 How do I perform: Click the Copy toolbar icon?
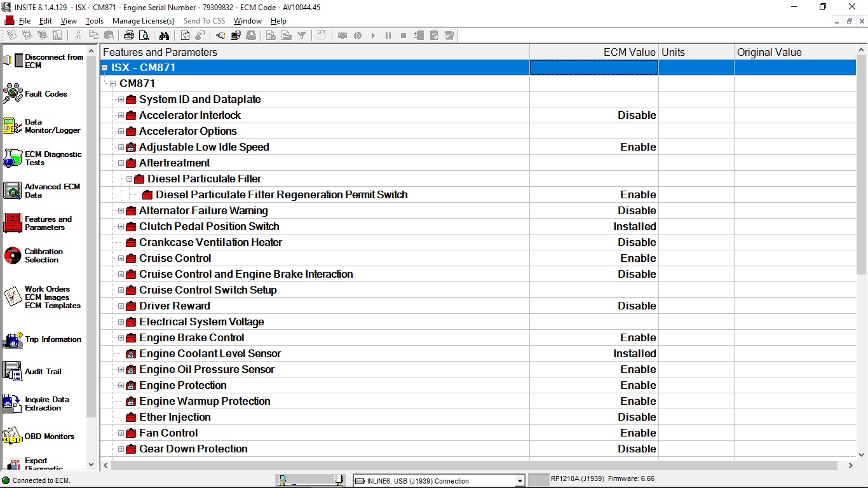(x=93, y=36)
